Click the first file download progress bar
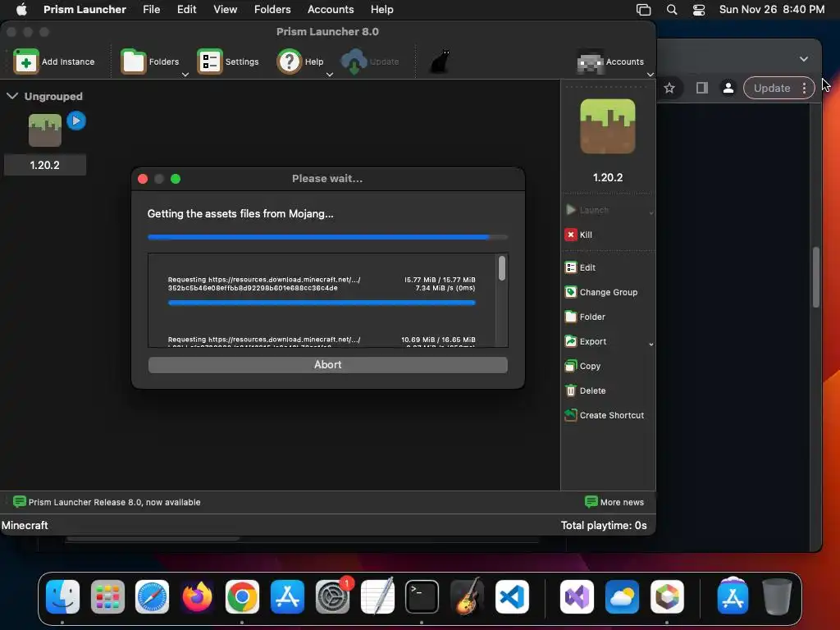Screen dimensions: 840x630 point(322,303)
